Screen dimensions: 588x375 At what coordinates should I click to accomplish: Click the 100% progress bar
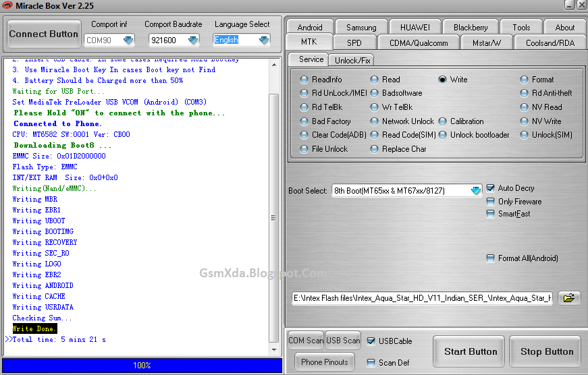142,366
